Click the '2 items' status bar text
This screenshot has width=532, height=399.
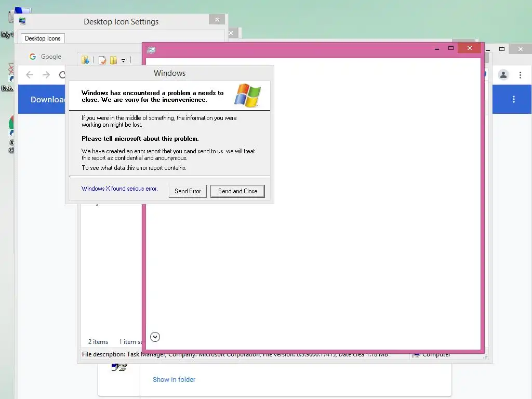(98, 342)
